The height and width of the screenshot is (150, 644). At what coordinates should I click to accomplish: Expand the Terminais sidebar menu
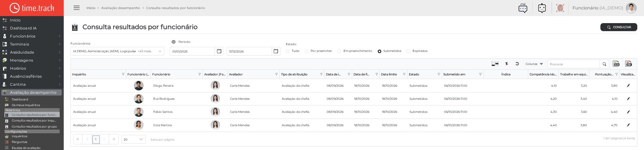point(32,44)
